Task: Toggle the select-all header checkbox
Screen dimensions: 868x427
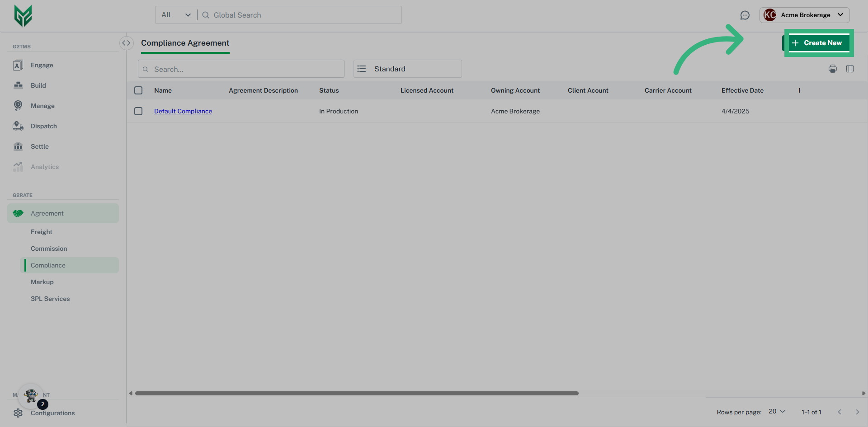Action: pos(138,90)
